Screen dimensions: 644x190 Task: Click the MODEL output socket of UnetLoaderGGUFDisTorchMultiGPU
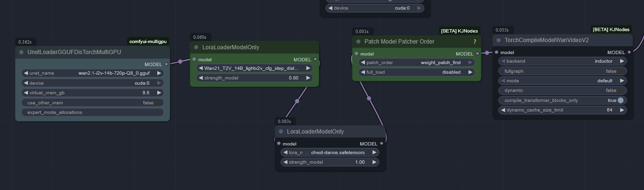tap(166, 64)
